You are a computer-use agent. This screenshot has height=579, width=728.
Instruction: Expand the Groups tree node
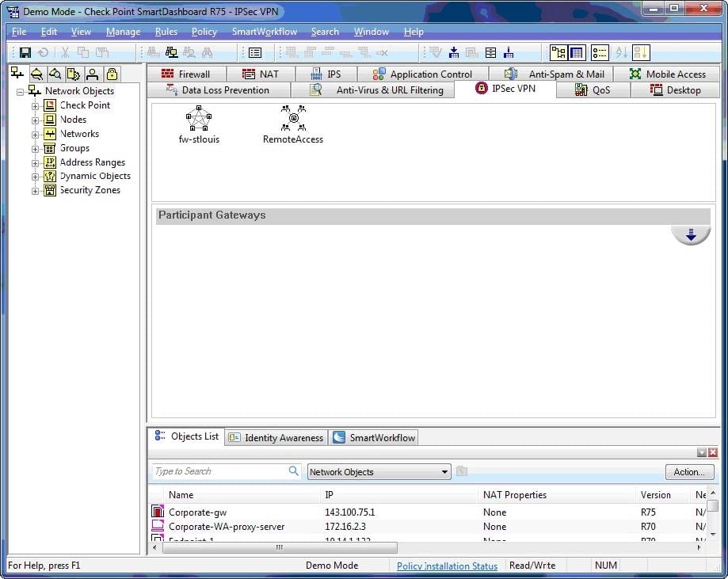pos(36,149)
